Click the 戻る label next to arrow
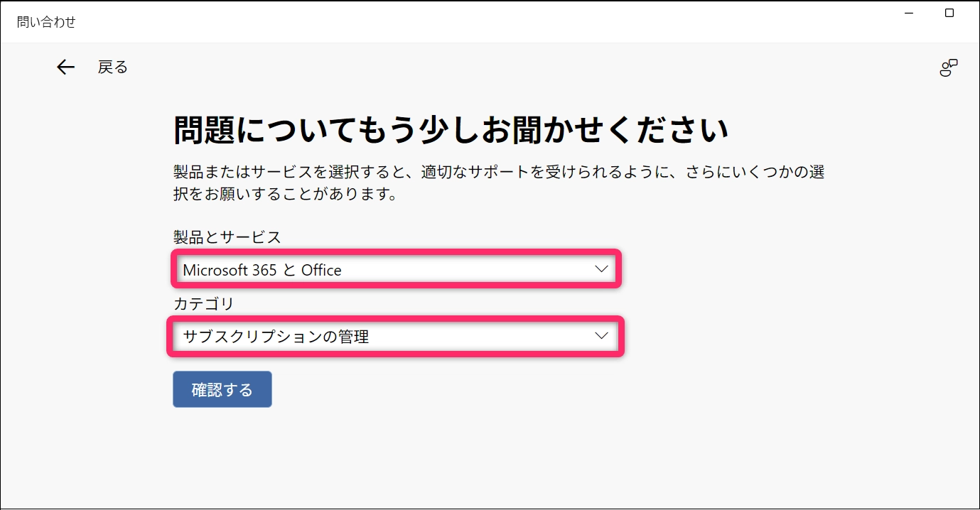 [x=113, y=67]
